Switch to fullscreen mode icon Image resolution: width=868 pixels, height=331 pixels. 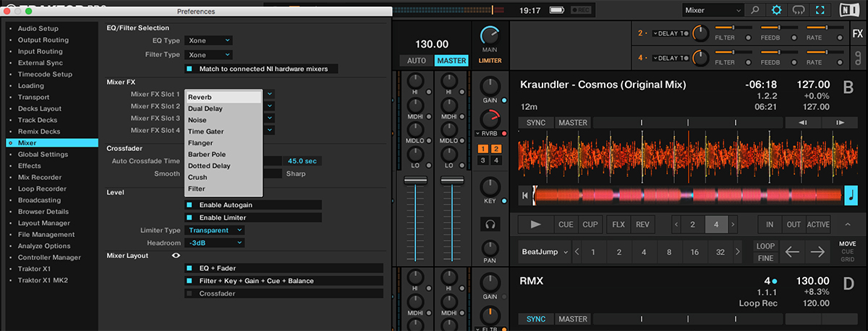pos(820,10)
